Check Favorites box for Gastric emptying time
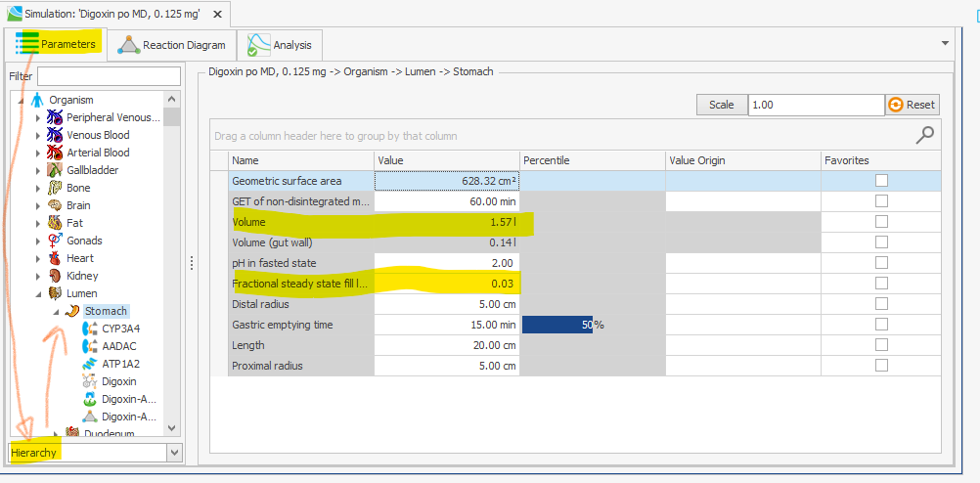Image resolution: width=980 pixels, height=483 pixels. (x=881, y=324)
